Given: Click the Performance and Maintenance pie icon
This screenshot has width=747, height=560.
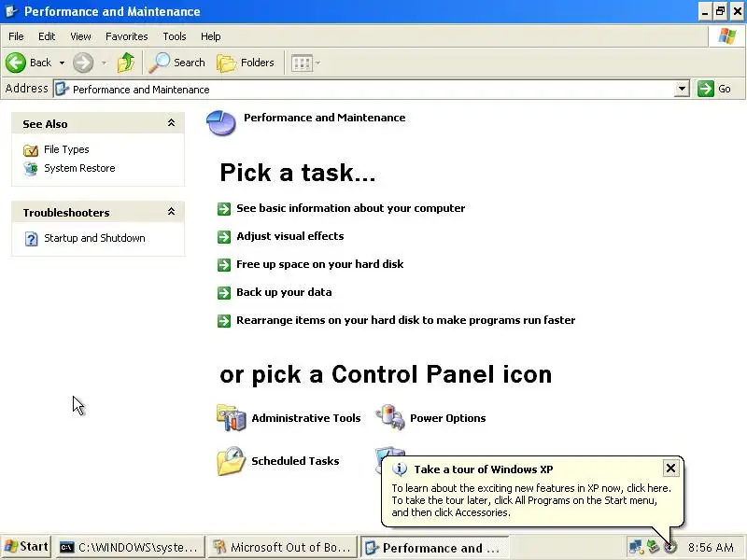Looking at the screenshot, I should point(221,122).
